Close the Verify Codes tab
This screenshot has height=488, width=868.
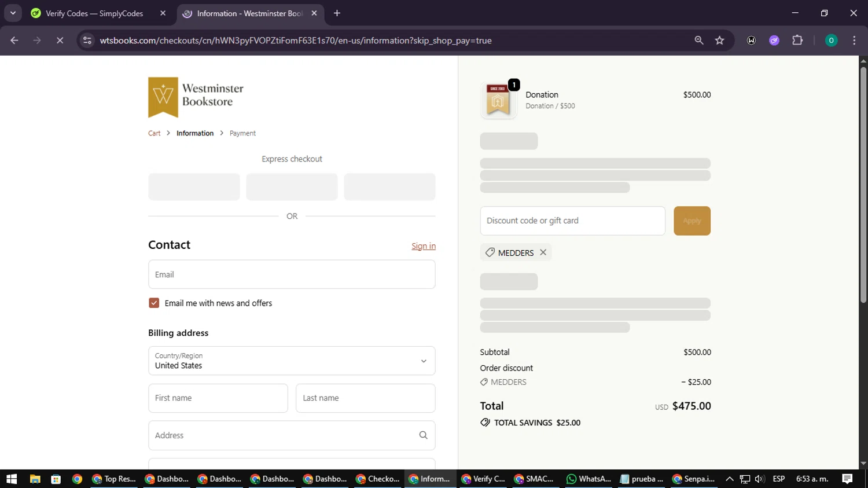(x=163, y=13)
